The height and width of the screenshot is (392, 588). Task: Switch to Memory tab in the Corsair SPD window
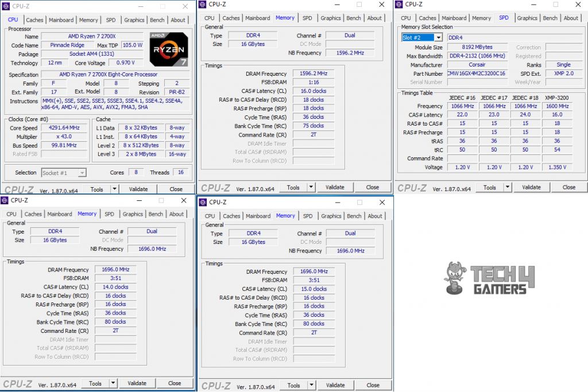(482, 18)
